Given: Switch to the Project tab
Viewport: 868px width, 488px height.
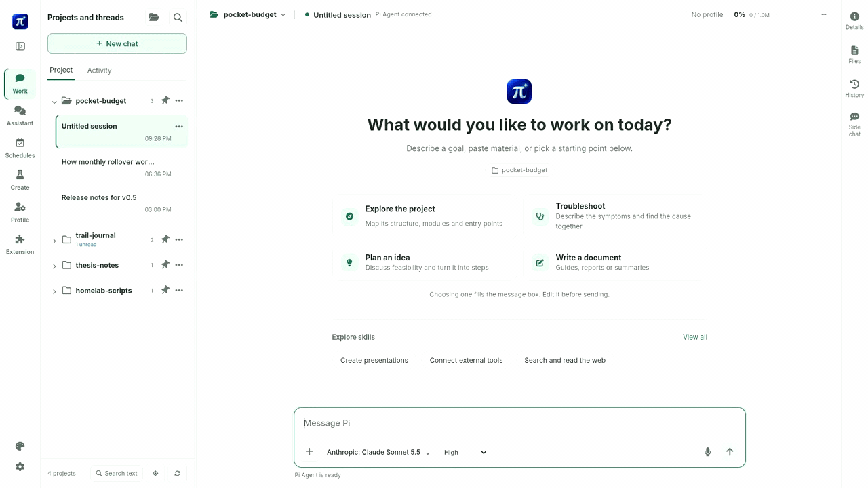Looking at the screenshot, I should coord(61,70).
